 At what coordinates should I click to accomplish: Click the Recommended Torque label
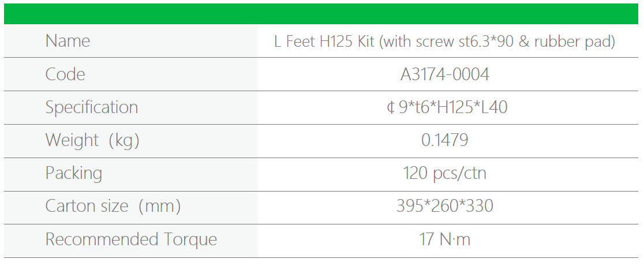tap(131, 239)
